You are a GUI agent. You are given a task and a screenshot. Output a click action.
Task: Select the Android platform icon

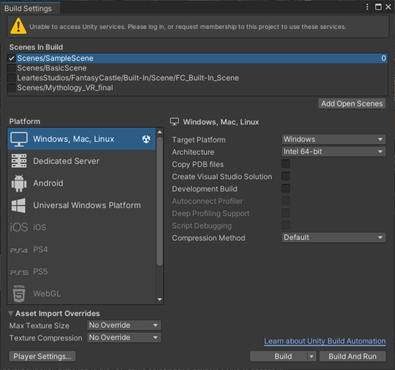tap(19, 183)
